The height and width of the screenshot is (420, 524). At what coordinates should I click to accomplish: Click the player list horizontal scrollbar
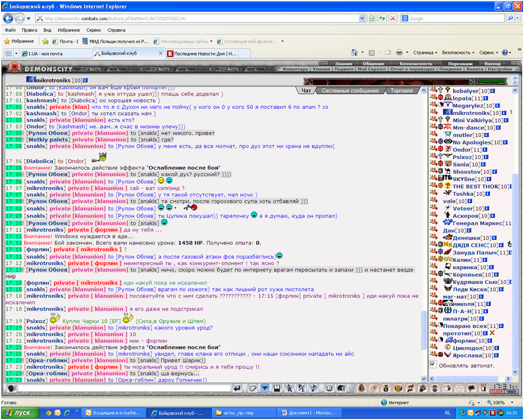[467, 379]
